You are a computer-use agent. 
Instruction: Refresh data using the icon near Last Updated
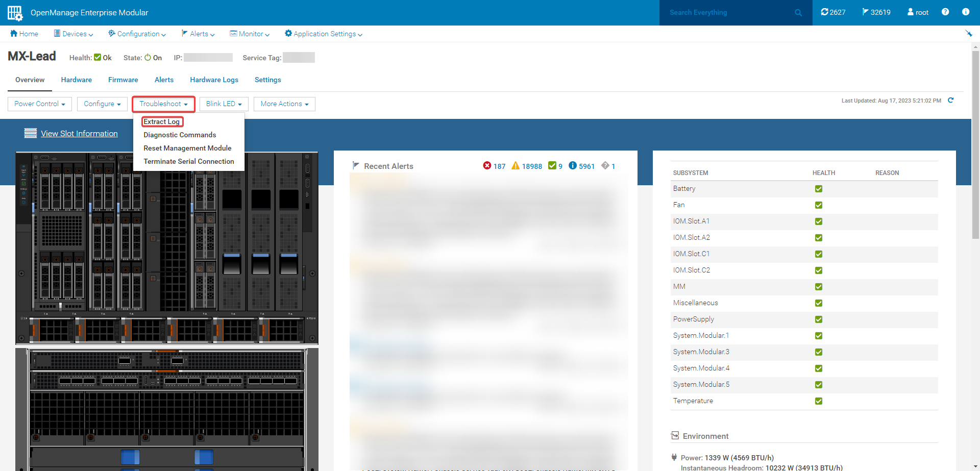[x=951, y=101]
